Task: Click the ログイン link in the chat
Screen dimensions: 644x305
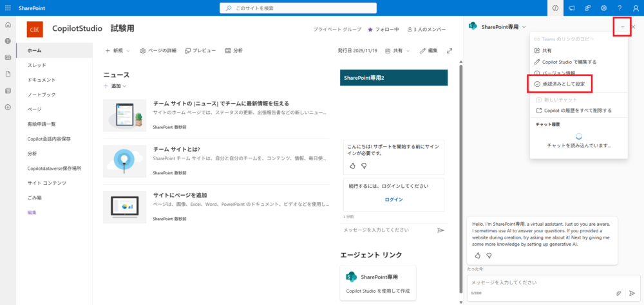Action: tap(393, 199)
